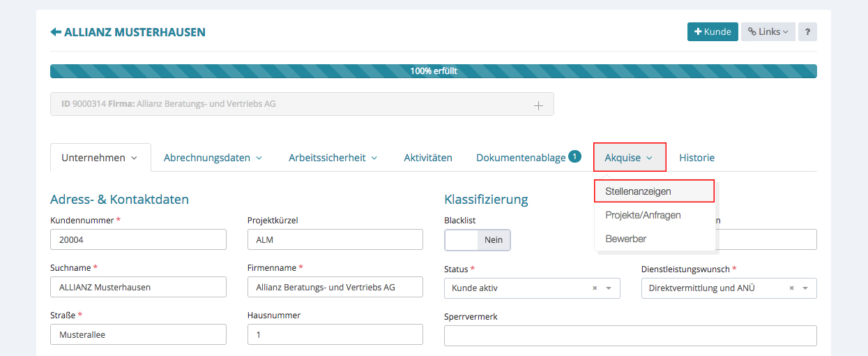Screen dimensions: 868x356
Task: Expand the Abrechnungsdaten tab menu
Action: pyautogui.click(x=213, y=158)
